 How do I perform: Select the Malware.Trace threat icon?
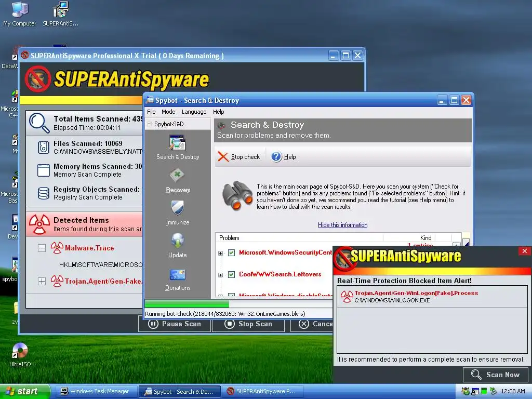coord(57,248)
